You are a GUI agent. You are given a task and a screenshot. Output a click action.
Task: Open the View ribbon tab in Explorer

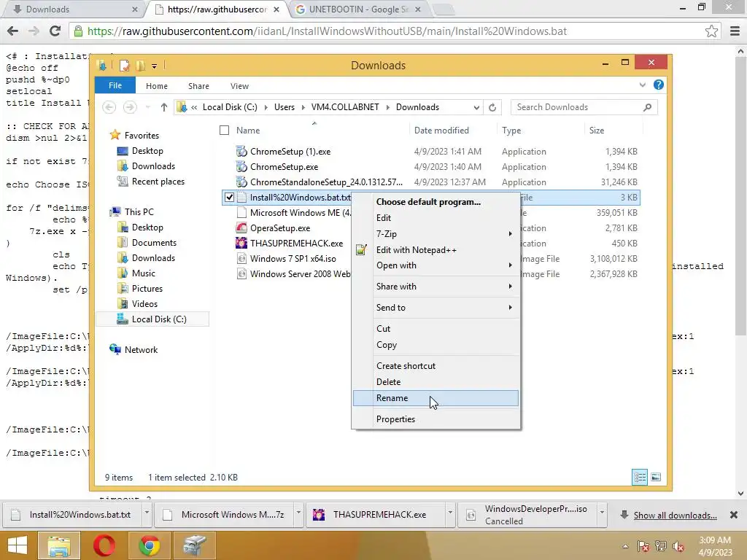pos(239,86)
